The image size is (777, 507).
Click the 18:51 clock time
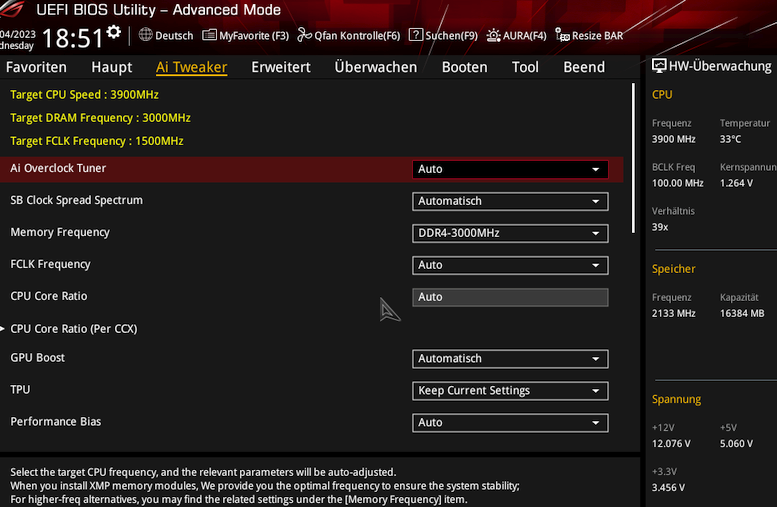(x=72, y=38)
